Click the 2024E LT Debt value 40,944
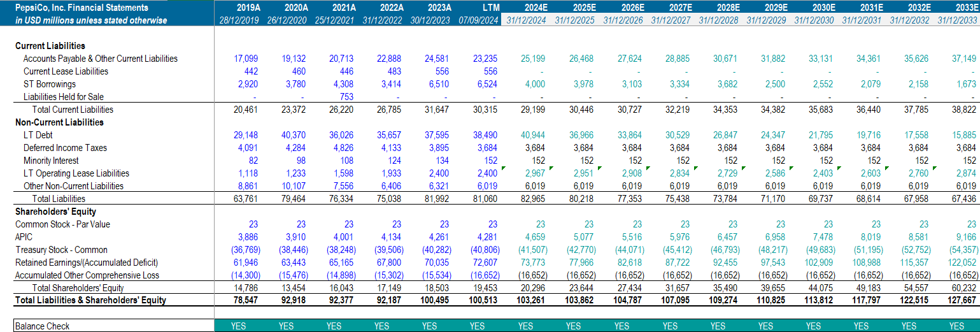This screenshot has width=980, height=332. pyautogui.click(x=533, y=135)
